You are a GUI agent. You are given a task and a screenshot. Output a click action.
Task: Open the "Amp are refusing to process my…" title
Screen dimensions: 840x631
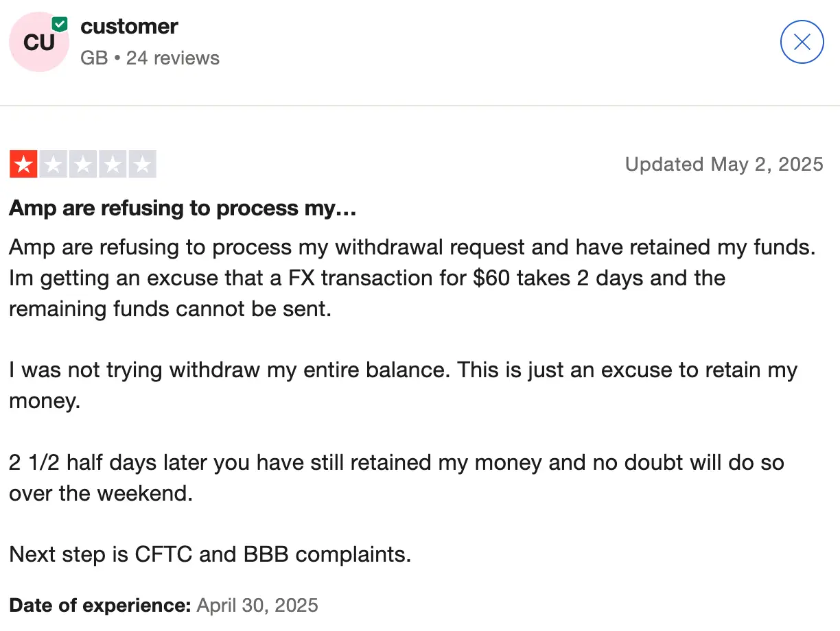pos(183,209)
